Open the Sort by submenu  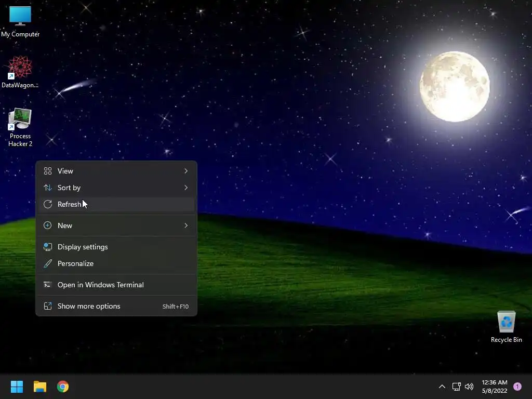point(116,188)
